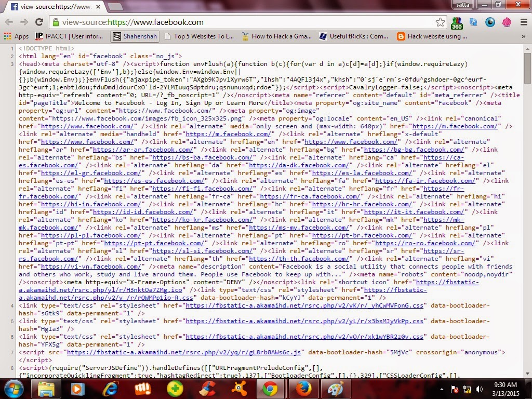
Task: Open Action Center flag in tray
Action: click(454, 389)
